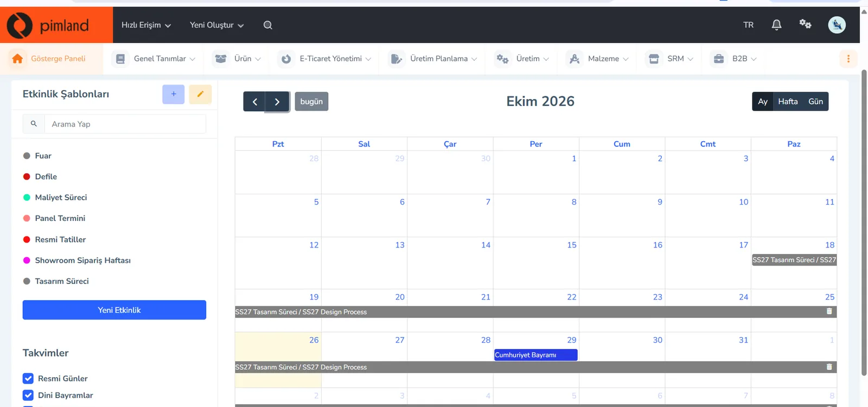Screen dimensions: 868x407
Task: Expand the Hızlı Erişim dropdown
Action: [x=146, y=25]
